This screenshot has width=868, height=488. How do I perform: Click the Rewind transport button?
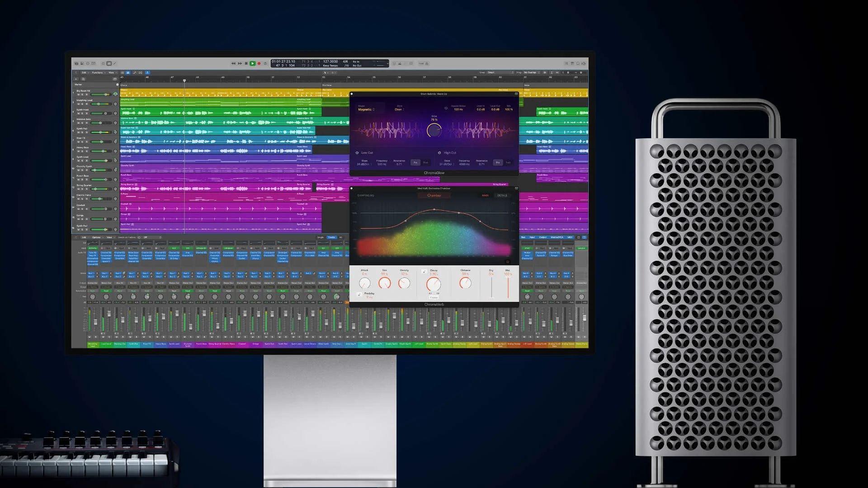point(233,63)
